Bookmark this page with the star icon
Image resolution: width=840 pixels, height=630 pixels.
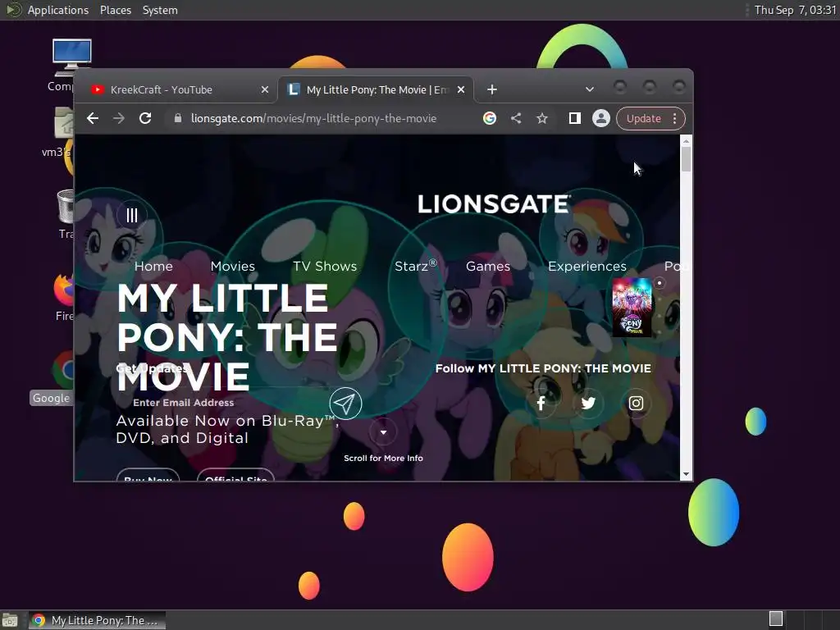click(542, 118)
